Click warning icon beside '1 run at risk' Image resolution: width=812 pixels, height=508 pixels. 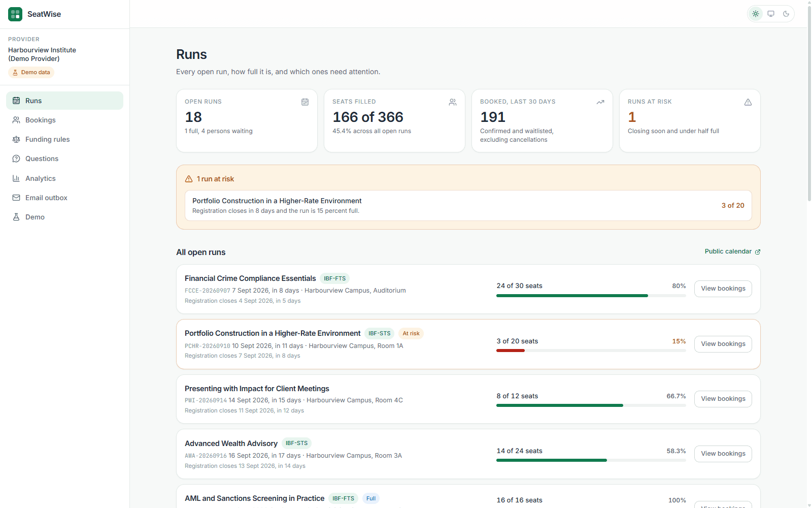[x=189, y=179]
